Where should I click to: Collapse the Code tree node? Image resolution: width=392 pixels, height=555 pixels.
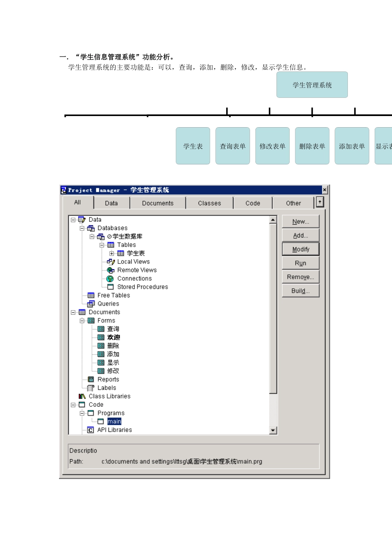[x=73, y=405]
